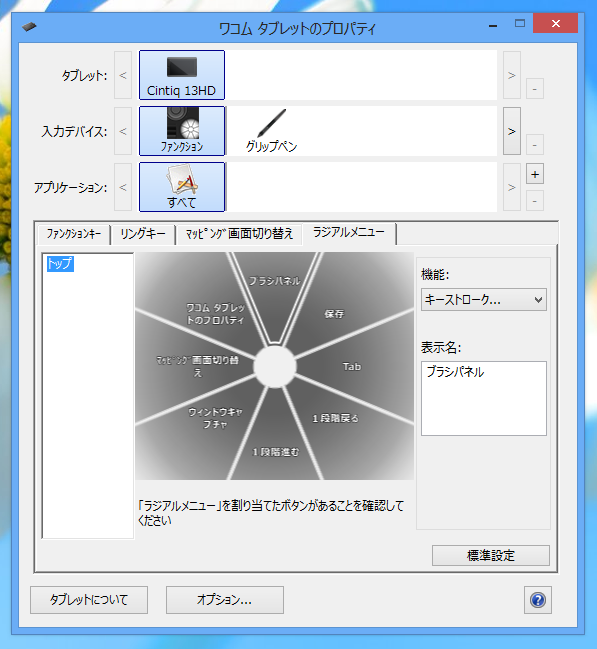The image size is (597, 649).
Task: Open help with the question mark icon
Action: click(x=538, y=600)
